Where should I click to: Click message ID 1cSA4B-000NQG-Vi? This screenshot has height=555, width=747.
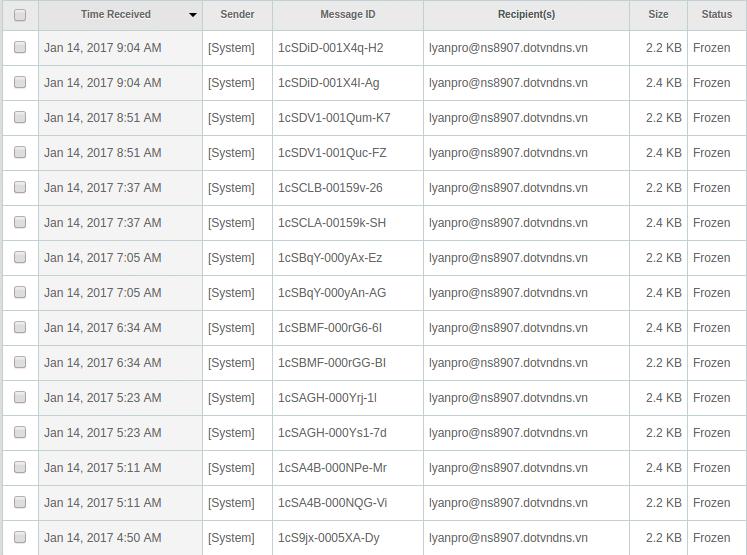pyautogui.click(x=333, y=503)
